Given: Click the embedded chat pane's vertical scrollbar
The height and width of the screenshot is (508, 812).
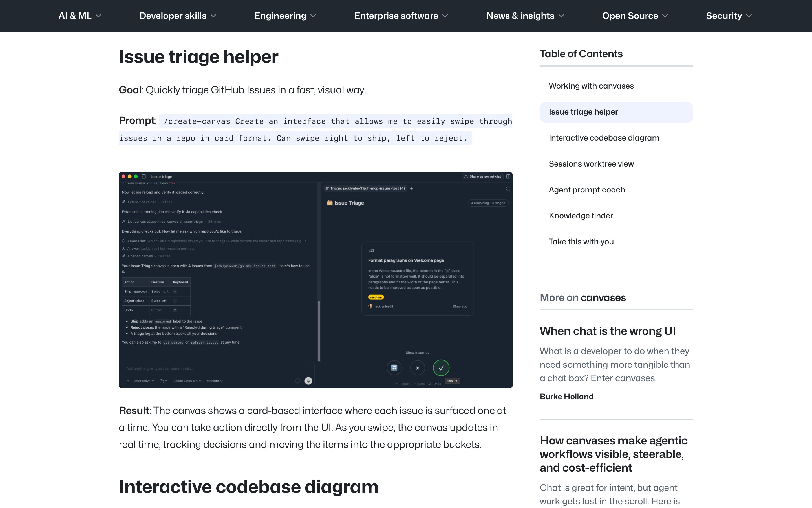Looking at the screenshot, I should coord(319,330).
